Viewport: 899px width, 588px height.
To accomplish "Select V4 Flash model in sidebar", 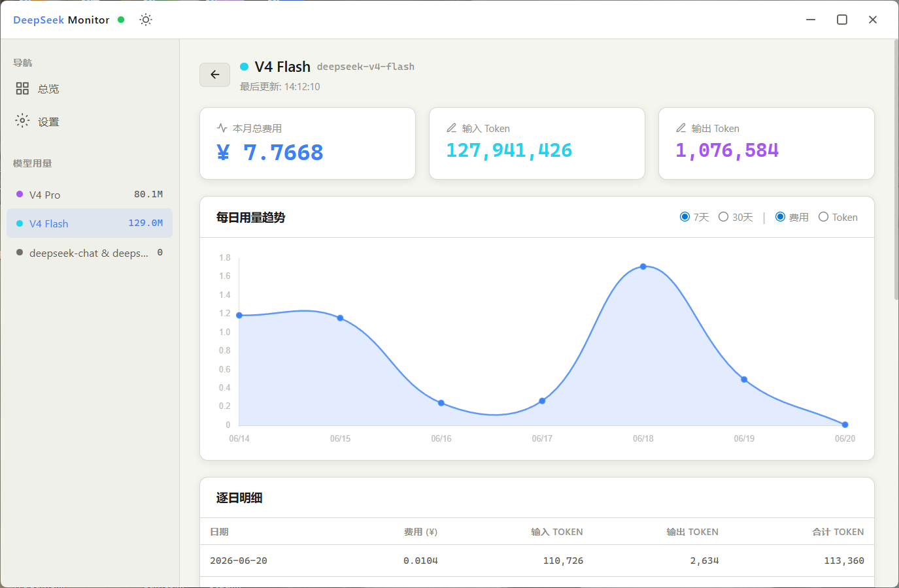I will 90,223.
